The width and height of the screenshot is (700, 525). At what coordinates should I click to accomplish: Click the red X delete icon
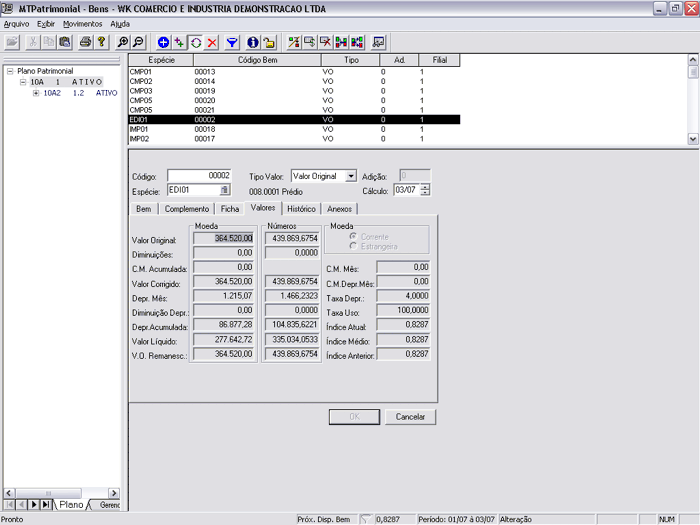[212, 42]
